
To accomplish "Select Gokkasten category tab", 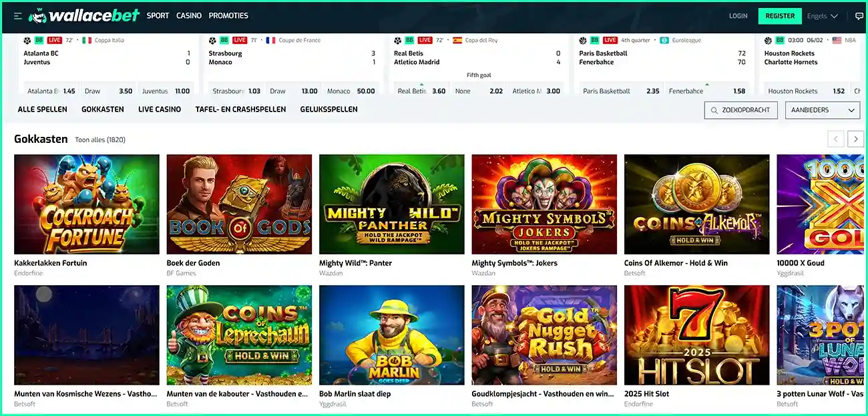I will (103, 110).
